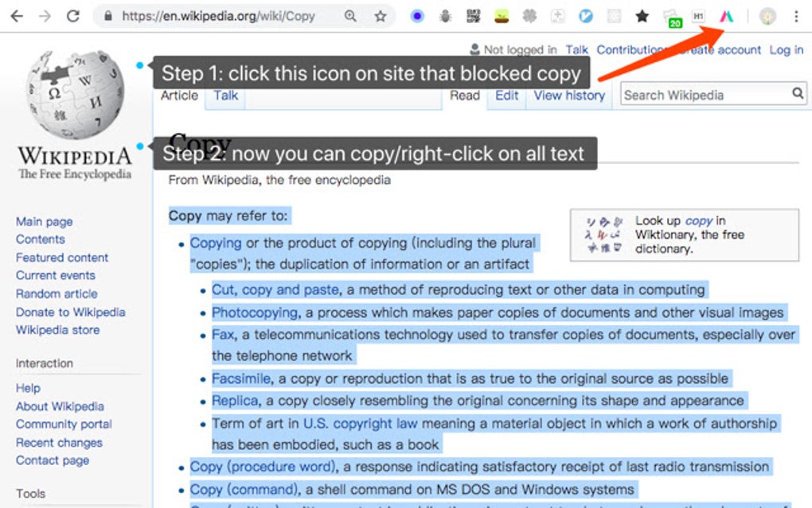812x508 pixels.
Task: Click the Wiktionary logo in the lookup box
Action: (603, 235)
